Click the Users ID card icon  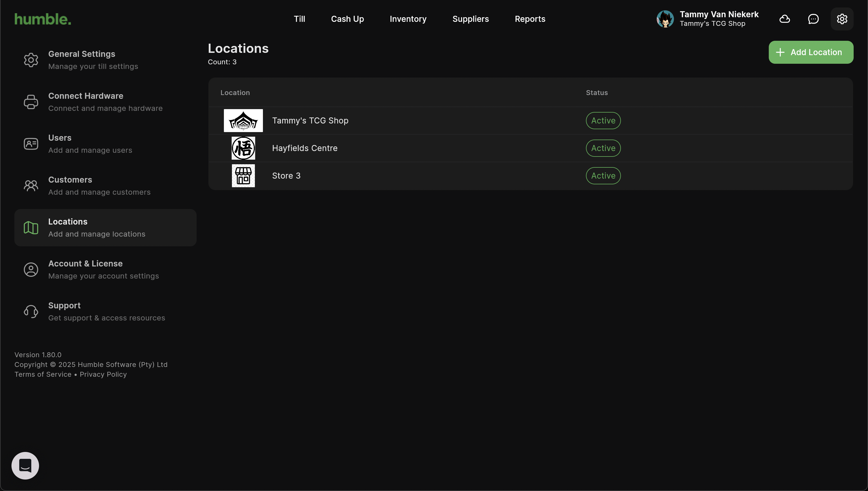31,144
